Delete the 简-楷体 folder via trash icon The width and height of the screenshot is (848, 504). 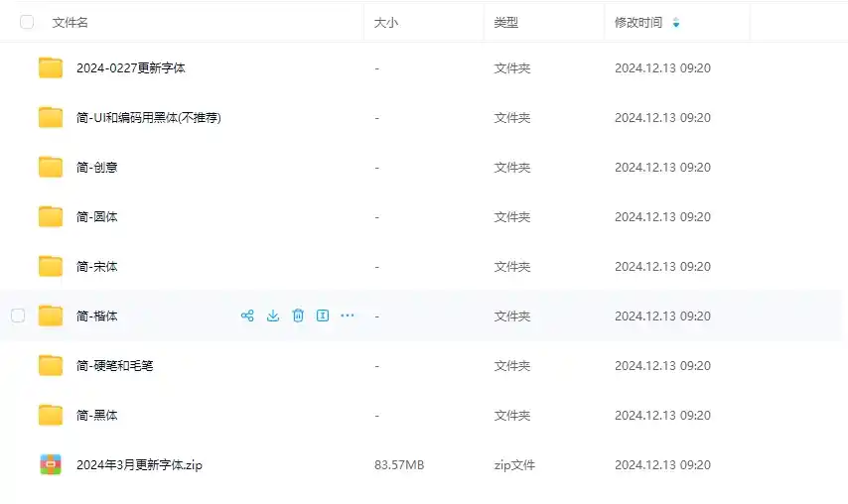click(298, 315)
